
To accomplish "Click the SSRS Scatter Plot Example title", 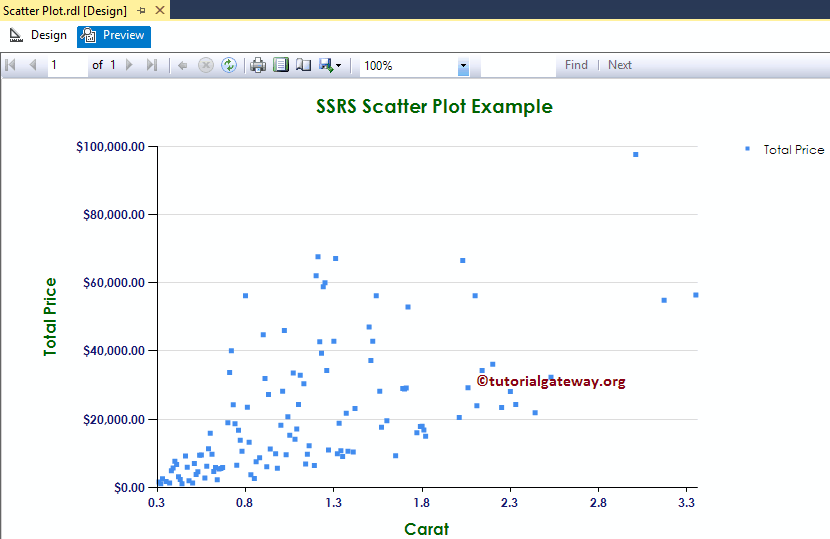I will click(434, 106).
